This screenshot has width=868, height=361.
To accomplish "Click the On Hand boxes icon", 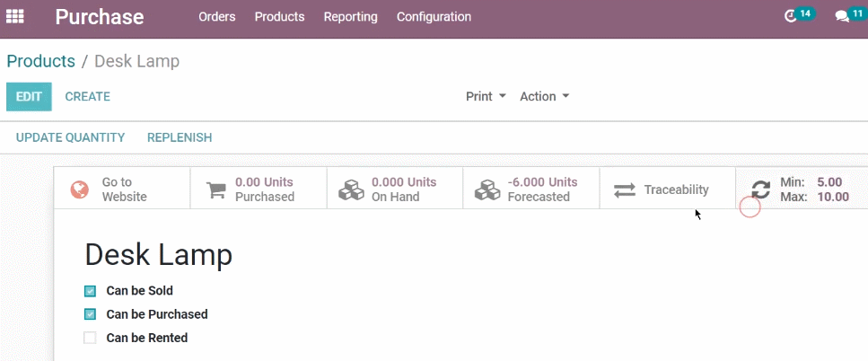I will pos(352,189).
